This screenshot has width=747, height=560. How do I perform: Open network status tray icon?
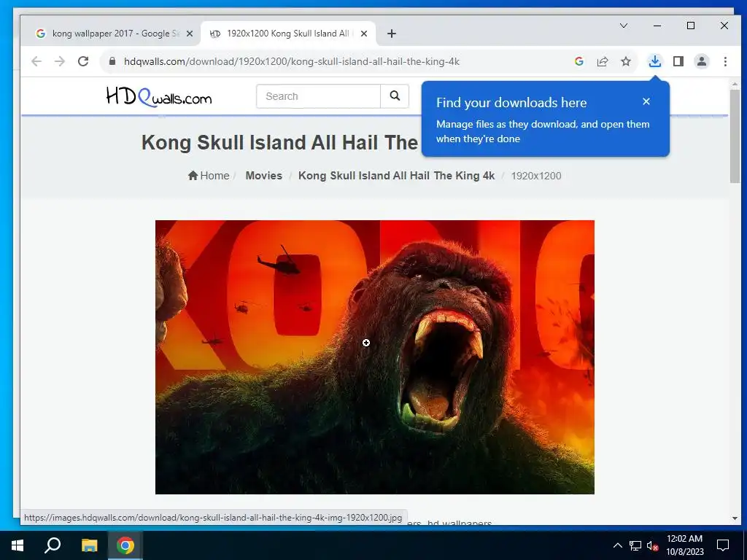635,545
